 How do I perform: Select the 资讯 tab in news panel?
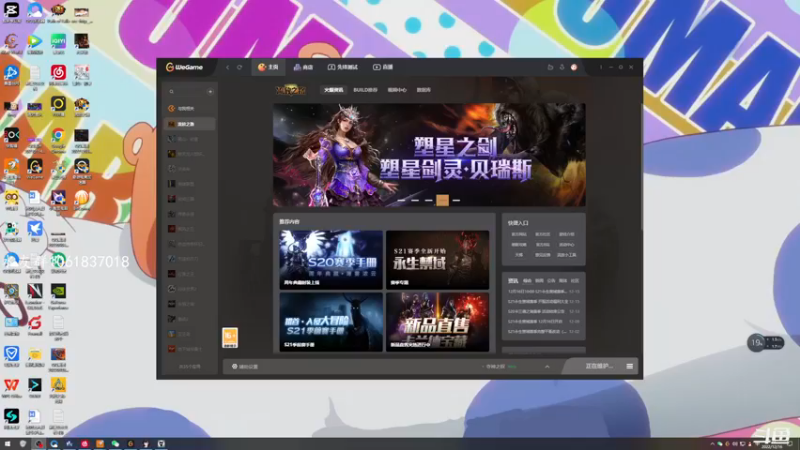[513, 281]
